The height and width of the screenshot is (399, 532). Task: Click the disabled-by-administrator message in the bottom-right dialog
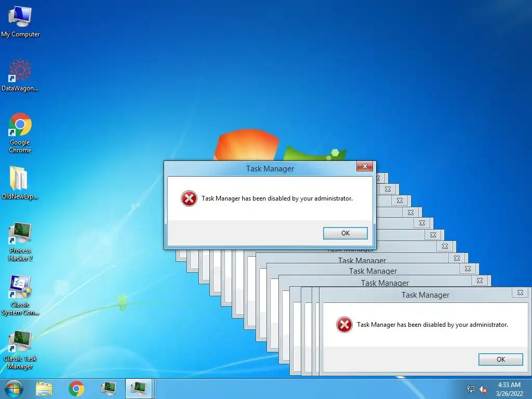[x=433, y=325]
